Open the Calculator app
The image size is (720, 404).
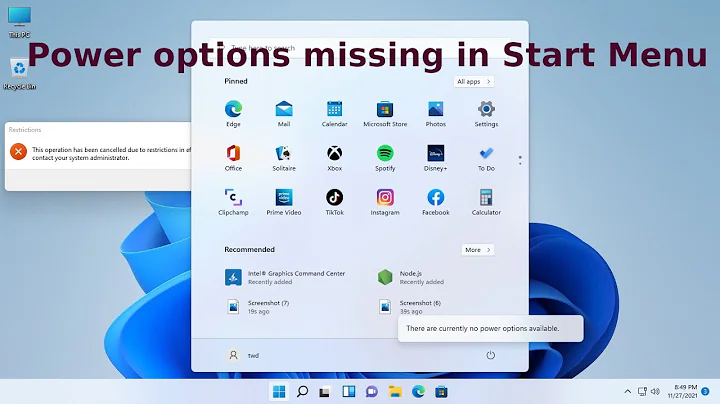coord(486,202)
